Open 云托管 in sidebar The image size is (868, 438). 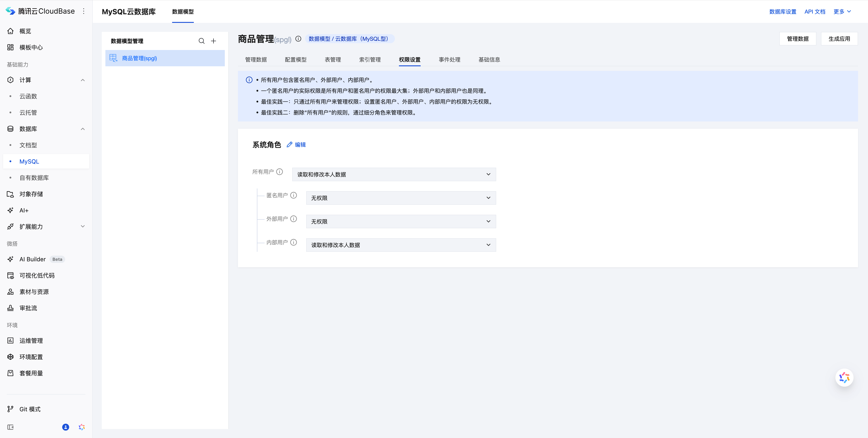pyautogui.click(x=28, y=112)
